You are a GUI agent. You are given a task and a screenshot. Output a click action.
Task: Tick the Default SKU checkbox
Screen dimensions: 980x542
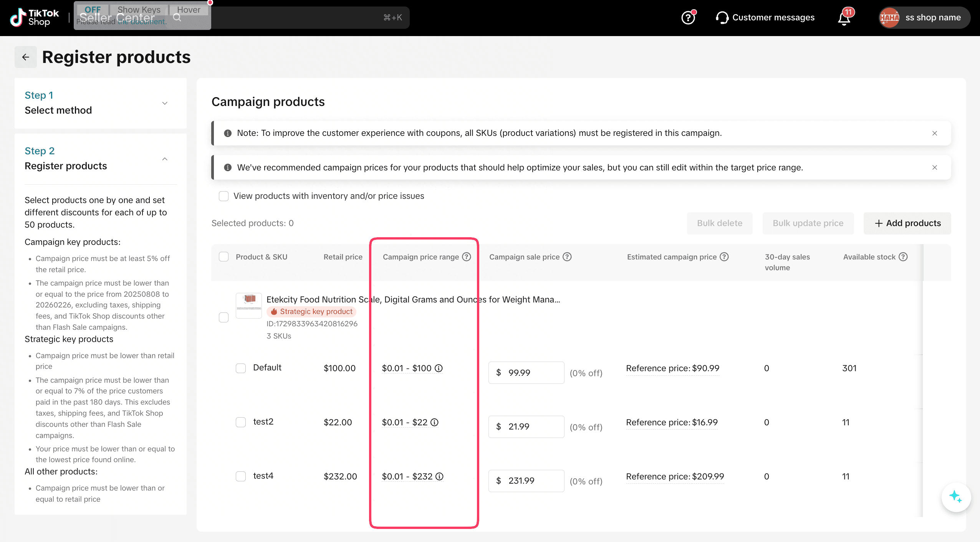tap(241, 368)
